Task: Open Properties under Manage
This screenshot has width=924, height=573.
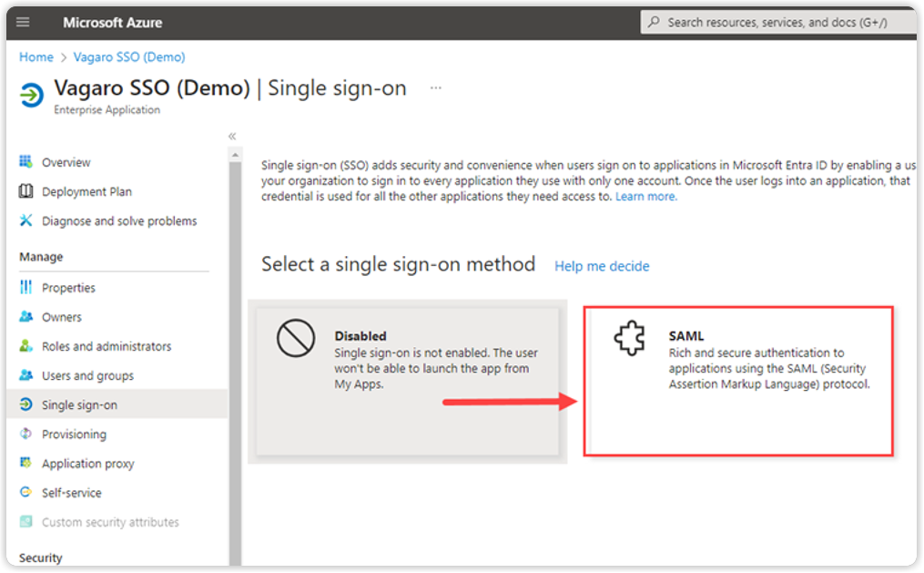Action: tap(68, 288)
